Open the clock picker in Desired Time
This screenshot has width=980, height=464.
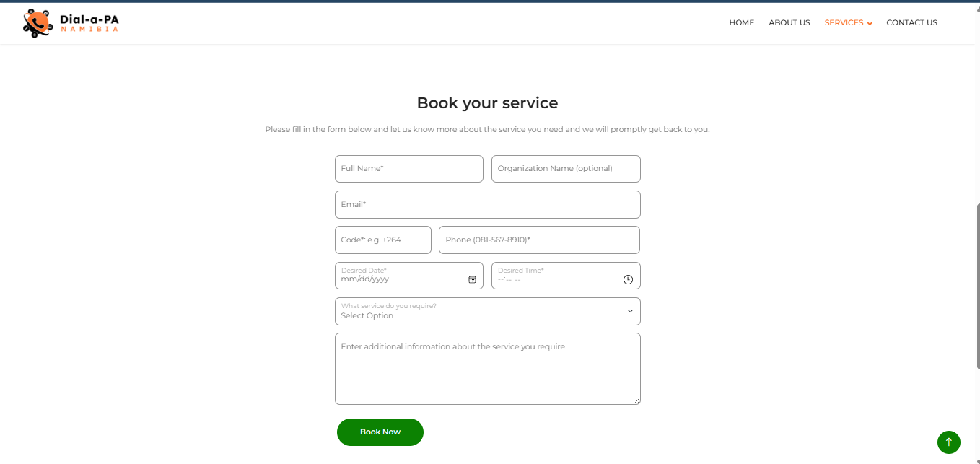[628, 279]
